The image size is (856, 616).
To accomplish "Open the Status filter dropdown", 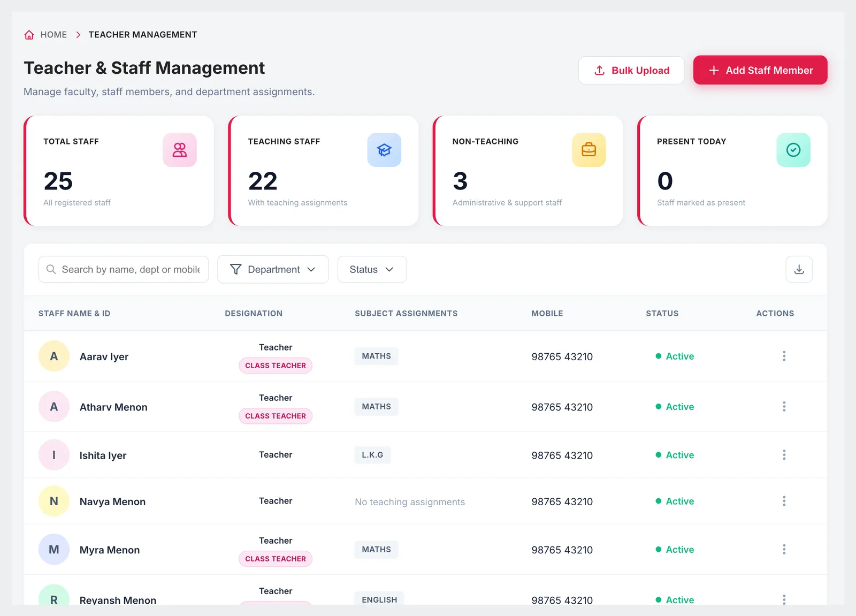I will point(372,269).
